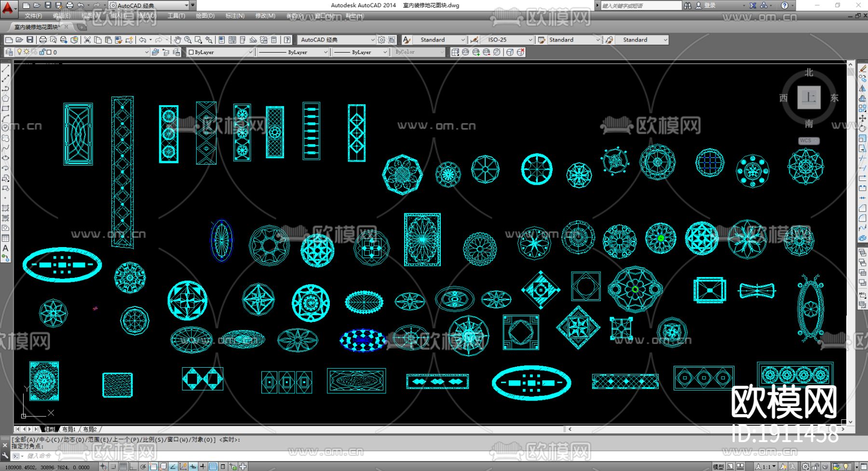The width and height of the screenshot is (868, 471).
Task: Open the Multileader Style Standard dropdown
Action: click(665, 40)
